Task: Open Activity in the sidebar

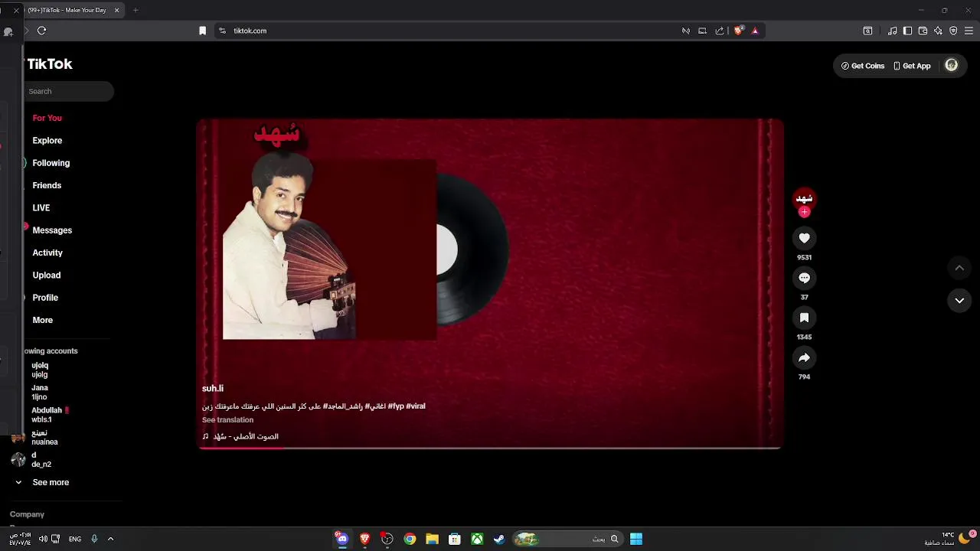Action: coord(47,253)
